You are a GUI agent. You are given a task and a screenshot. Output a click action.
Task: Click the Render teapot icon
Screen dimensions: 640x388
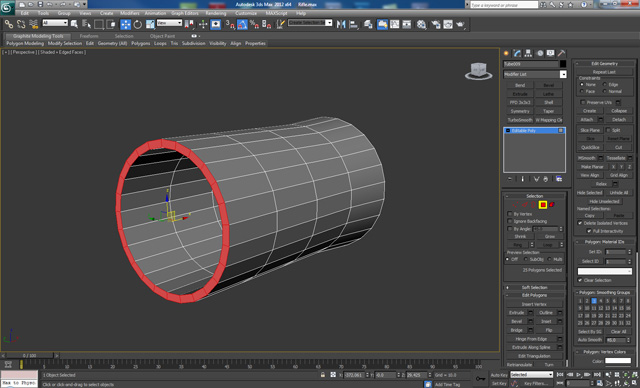[460, 24]
